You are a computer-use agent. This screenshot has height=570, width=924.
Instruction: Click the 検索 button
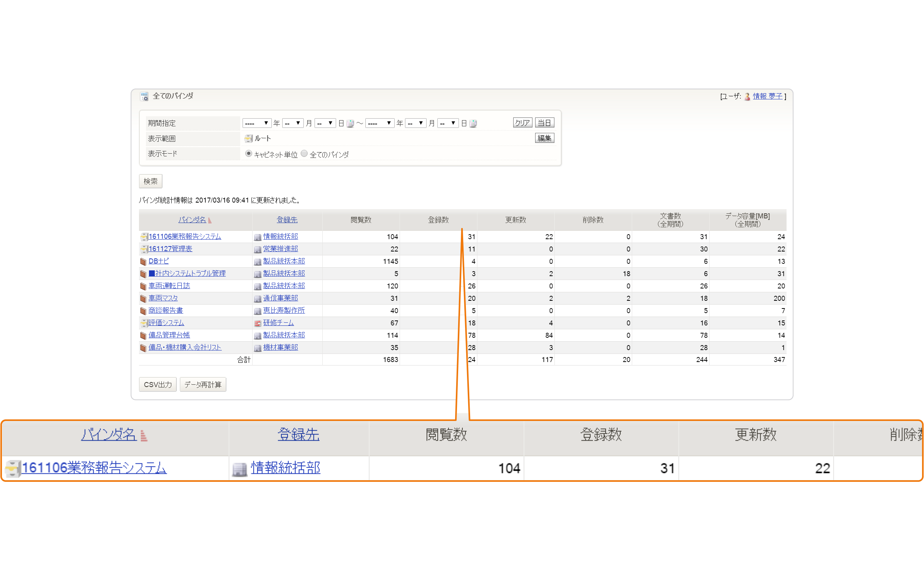(151, 181)
